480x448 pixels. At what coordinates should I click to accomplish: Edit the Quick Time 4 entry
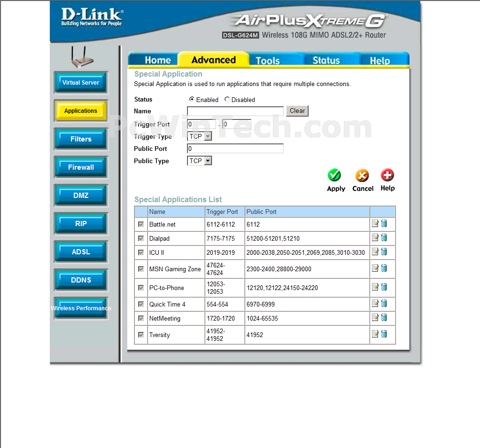(x=375, y=303)
